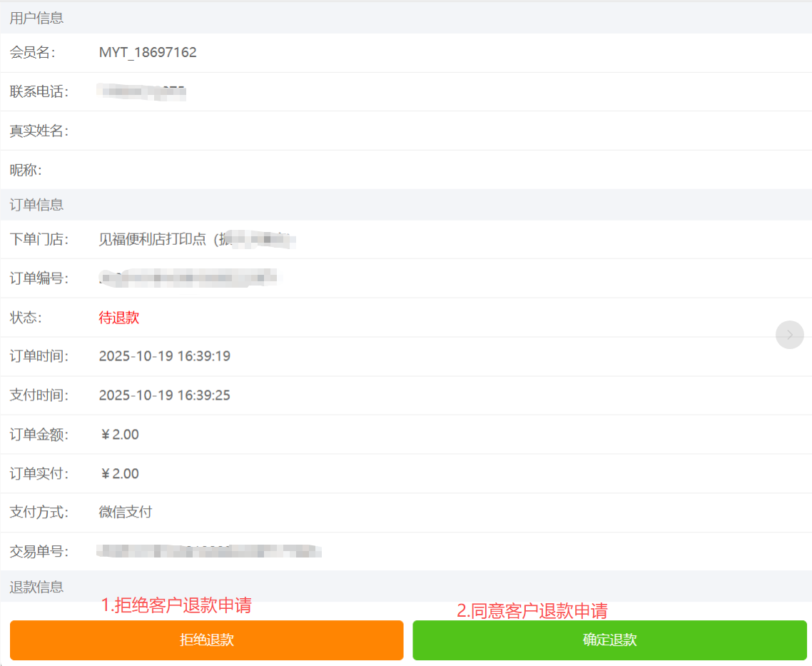Confirm refund with green 确定退款 button
812x666 pixels.
click(x=609, y=640)
